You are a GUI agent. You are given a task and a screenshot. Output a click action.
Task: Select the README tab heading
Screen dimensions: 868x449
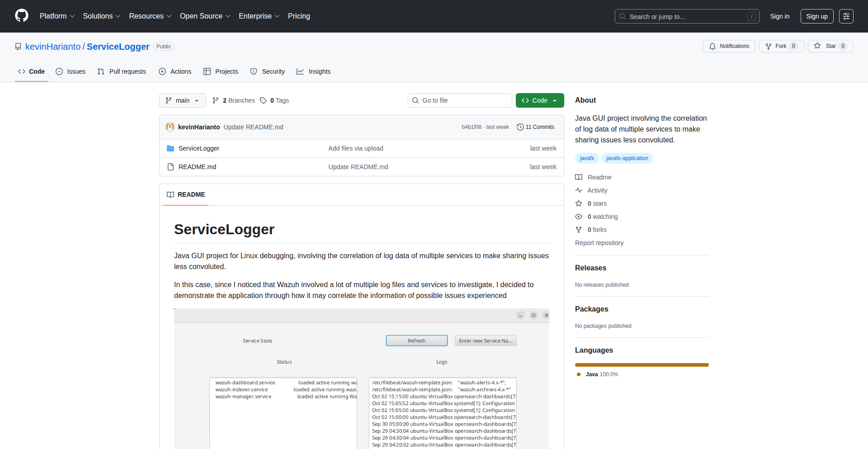click(186, 194)
